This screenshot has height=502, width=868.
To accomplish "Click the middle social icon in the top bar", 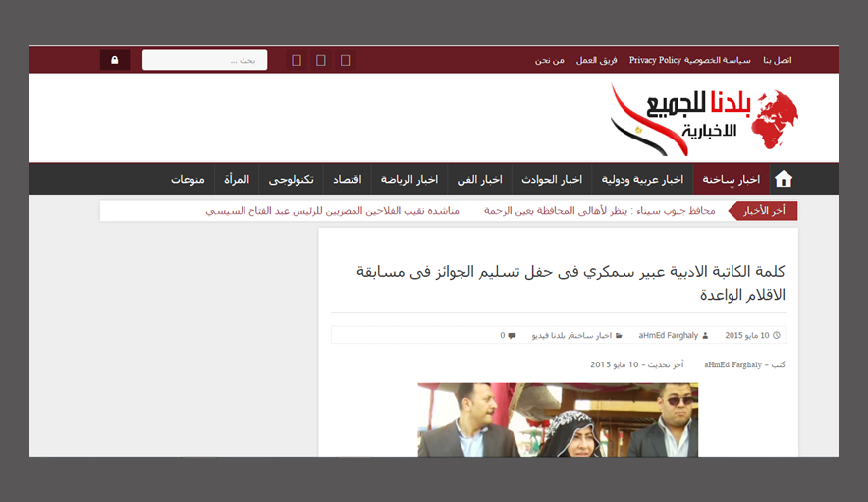I will (321, 60).
